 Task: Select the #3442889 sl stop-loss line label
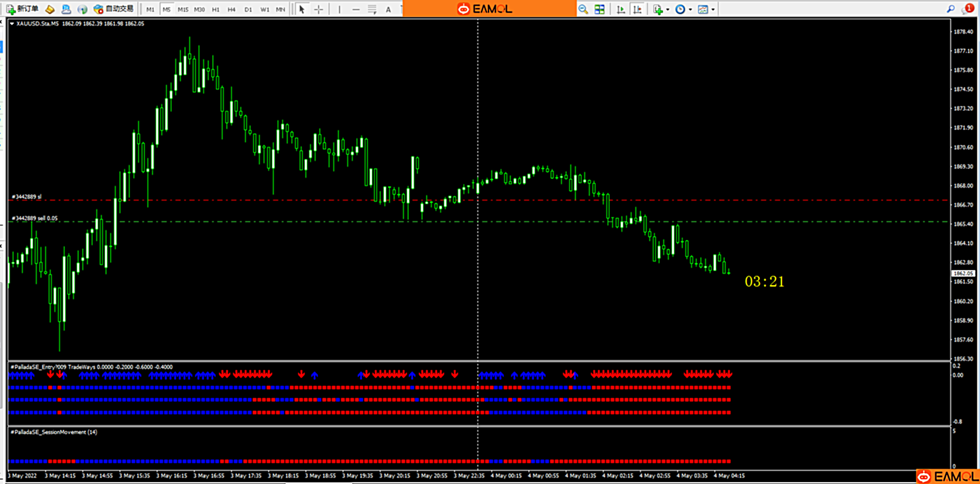(x=27, y=197)
